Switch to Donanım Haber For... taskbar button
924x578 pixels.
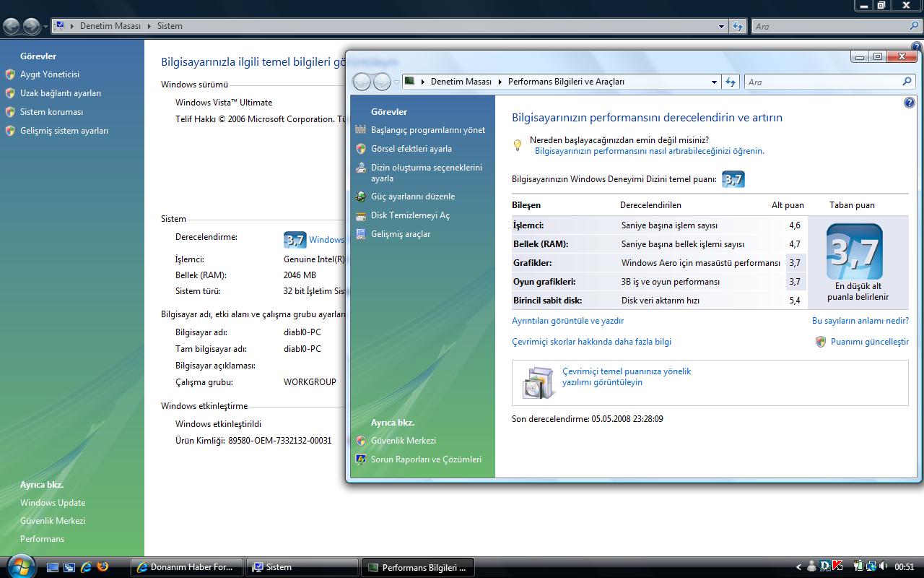click(186, 567)
